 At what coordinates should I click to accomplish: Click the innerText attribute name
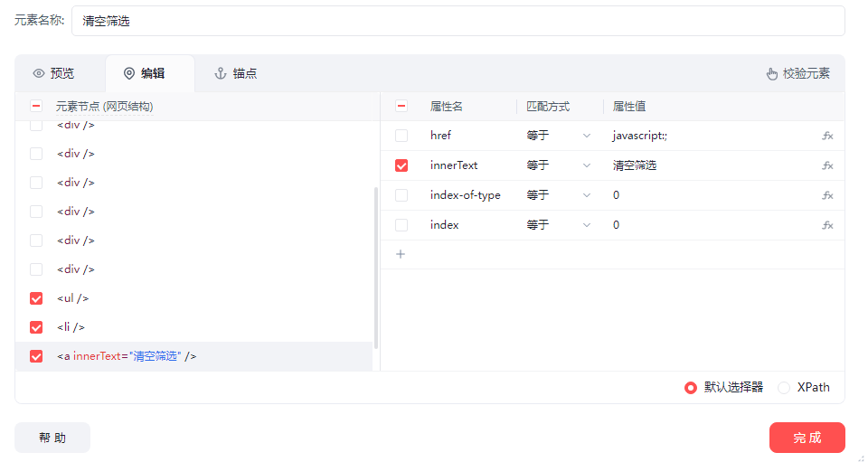tap(454, 165)
